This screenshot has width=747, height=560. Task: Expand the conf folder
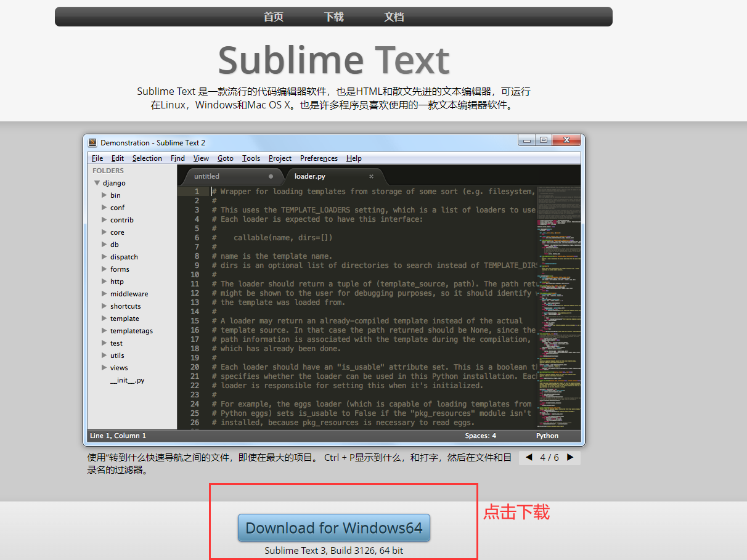(104, 208)
